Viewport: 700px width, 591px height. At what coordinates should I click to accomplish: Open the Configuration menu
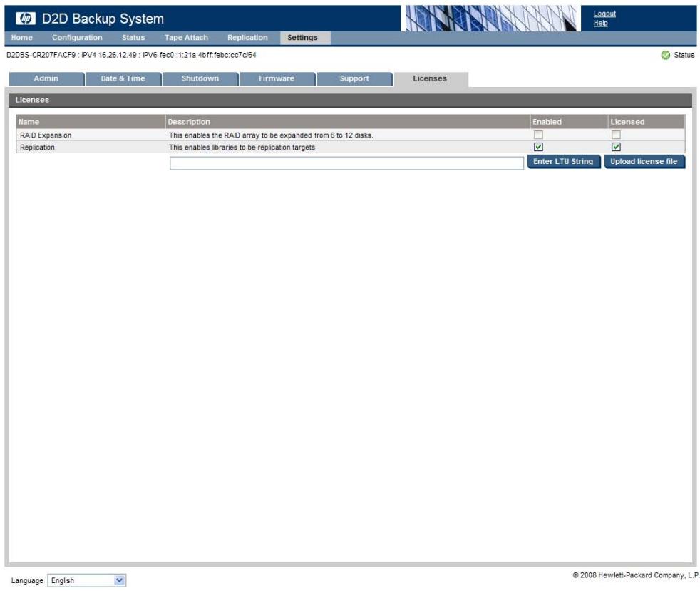click(x=77, y=38)
